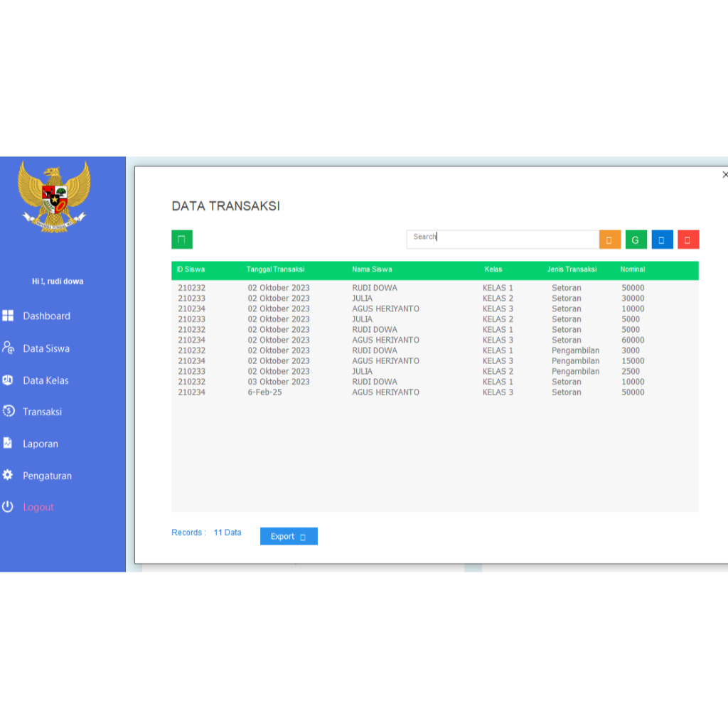Screen dimensions: 728x728
Task: Click the 11 Data record count
Action: click(227, 532)
